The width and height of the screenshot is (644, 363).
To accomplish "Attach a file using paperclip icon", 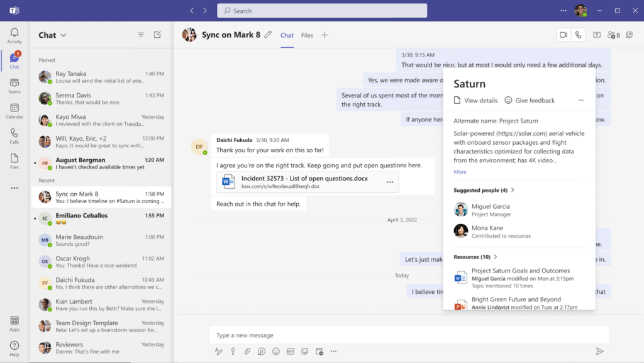I will [x=247, y=352].
